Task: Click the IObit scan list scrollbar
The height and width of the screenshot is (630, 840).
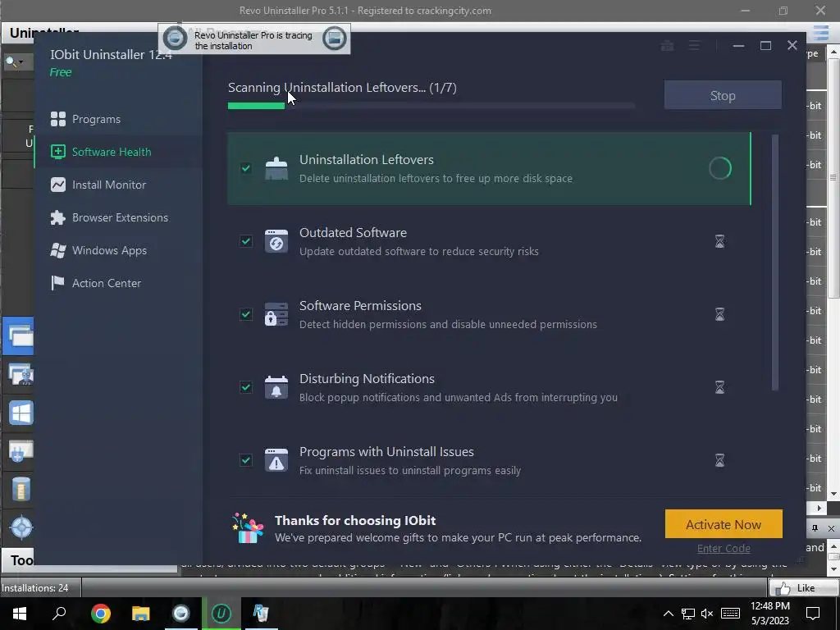Action: [x=774, y=262]
